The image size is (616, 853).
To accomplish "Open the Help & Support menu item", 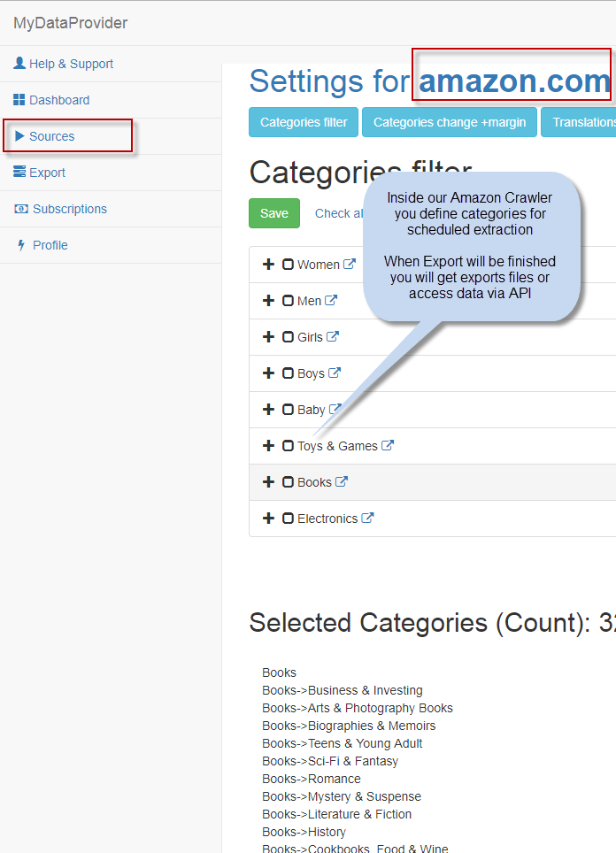I will 111,64.
